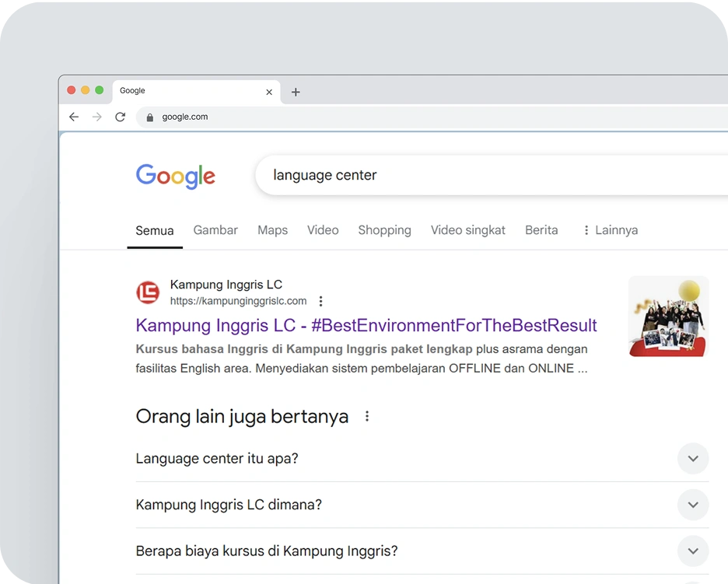The width and height of the screenshot is (728, 584).
Task: Switch to the Gambar tab
Action: (x=215, y=230)
